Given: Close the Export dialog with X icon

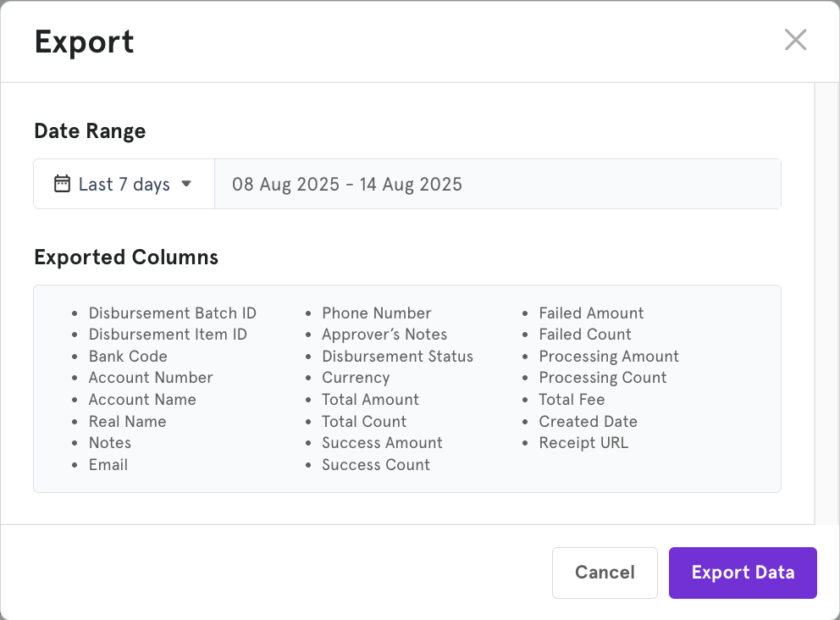Looking at the screenshot, I should 795,40.
